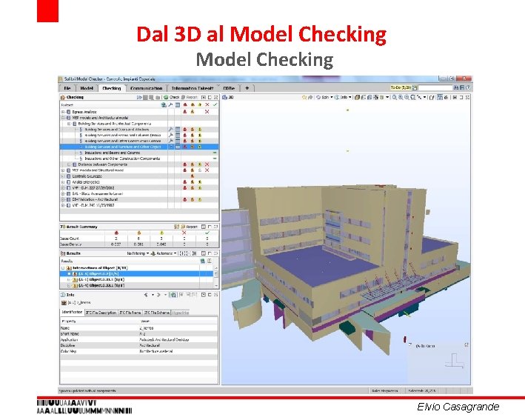Screen dimensions: 525x420
Task: Add a new layout with the plus tab
Action: (x=247, y=88)
